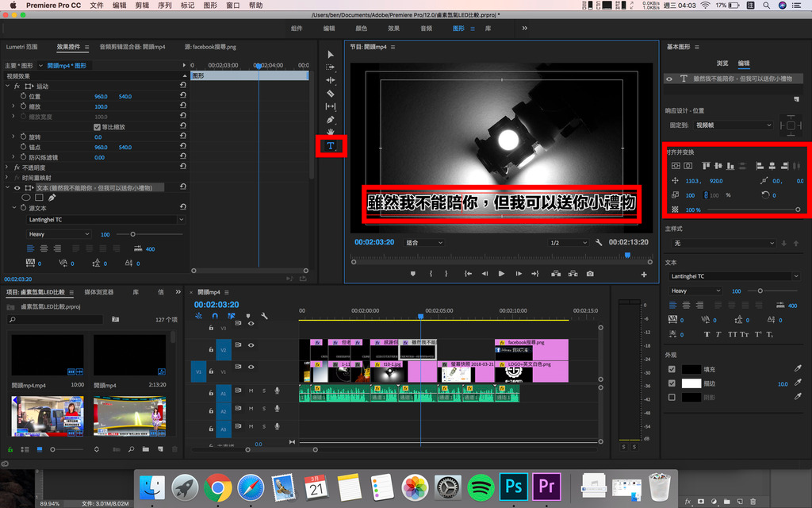This screenshot has height=508, width=812.
Task: Toggle stopwatch animation for 旋转
Action: pos(23,137)
